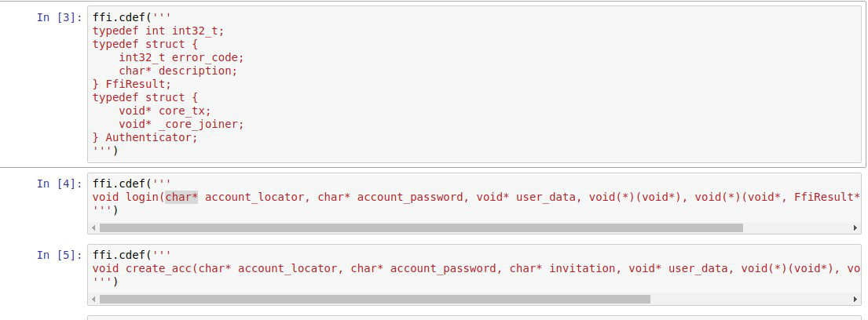Click left scroll arrow in login cell
Image resolution: width=868 pixels, height=320 pixels.
point(94,227)
